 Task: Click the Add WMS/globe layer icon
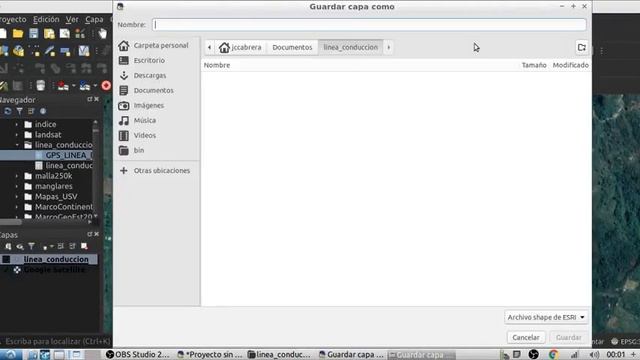pyautogui.click(x=18, y=51)
